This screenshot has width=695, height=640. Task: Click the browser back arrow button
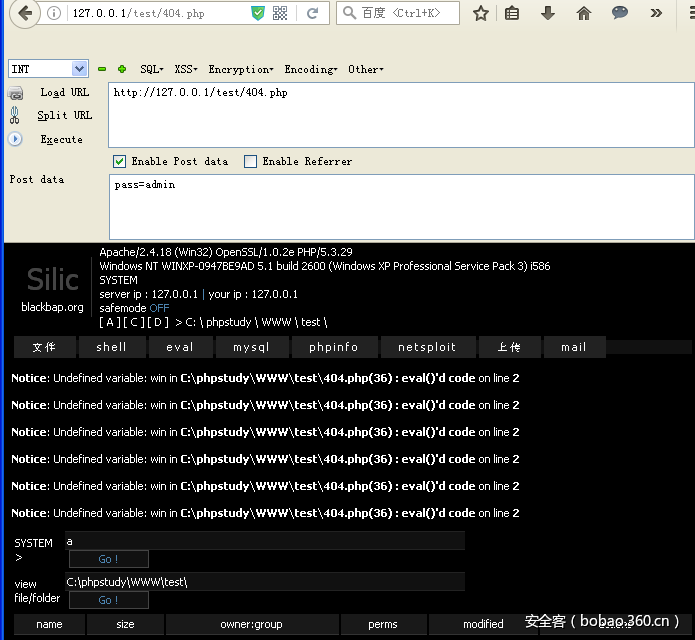click(x=24, y=13)
